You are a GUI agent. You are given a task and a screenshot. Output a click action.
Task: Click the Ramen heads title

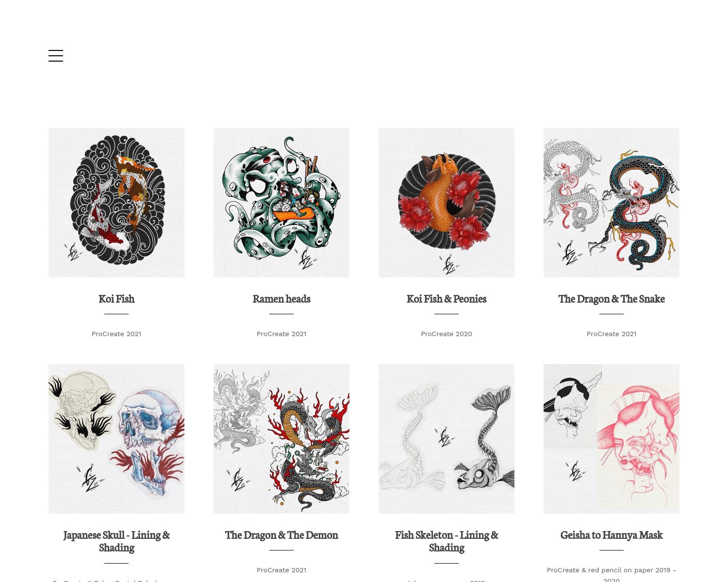click(x=281, y=299)
